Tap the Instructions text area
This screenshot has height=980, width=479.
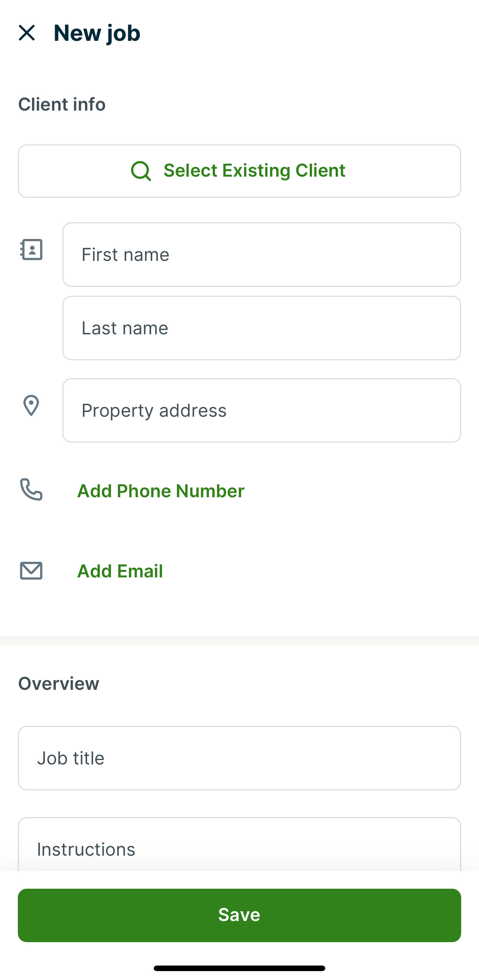[x=239, y=849]
